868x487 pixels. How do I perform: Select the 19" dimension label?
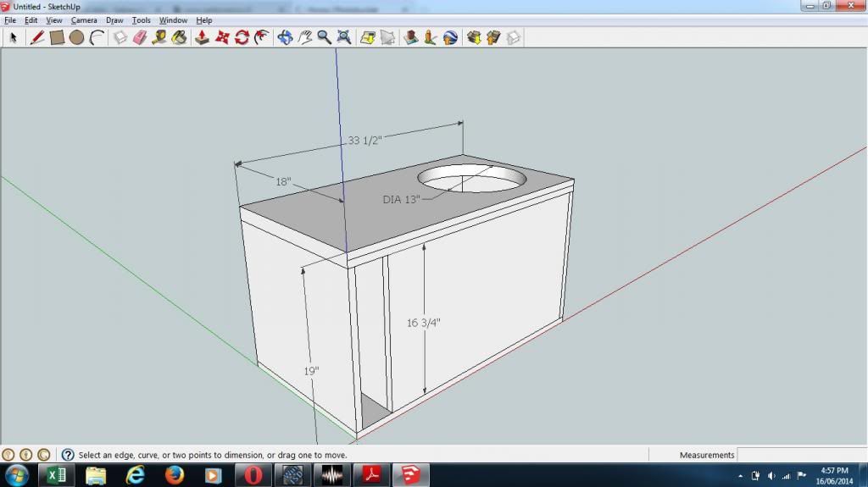click(312, 371)
